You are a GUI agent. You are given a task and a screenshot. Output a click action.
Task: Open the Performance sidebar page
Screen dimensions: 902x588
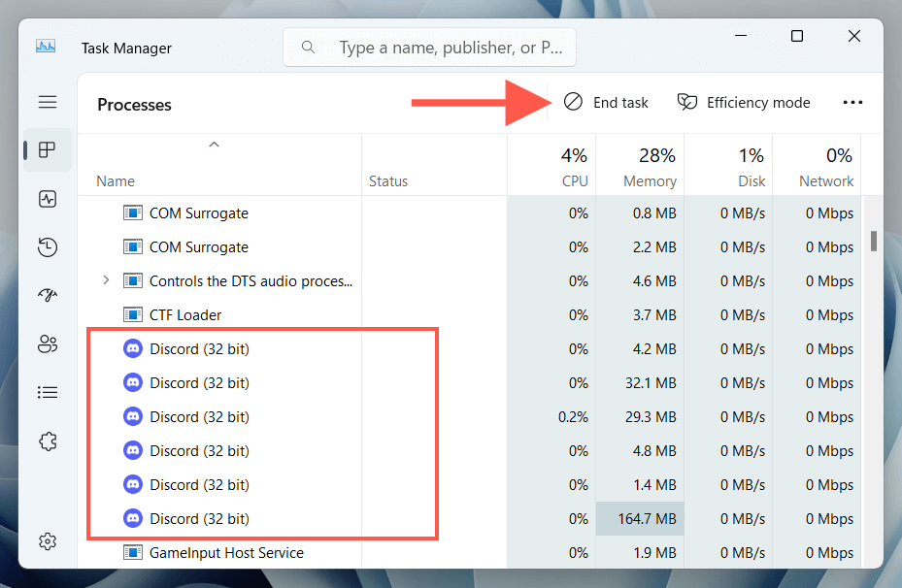tap(48, 199)
